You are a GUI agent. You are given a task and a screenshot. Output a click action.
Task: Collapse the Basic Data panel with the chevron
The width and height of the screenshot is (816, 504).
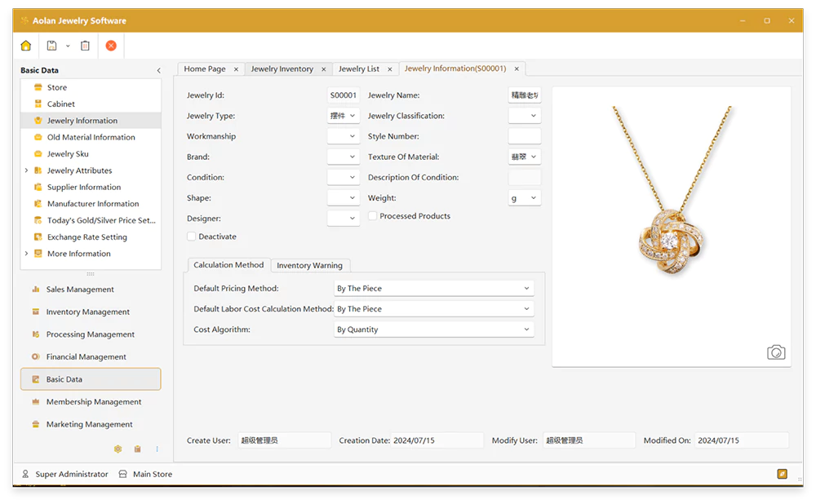click(158, 71)
